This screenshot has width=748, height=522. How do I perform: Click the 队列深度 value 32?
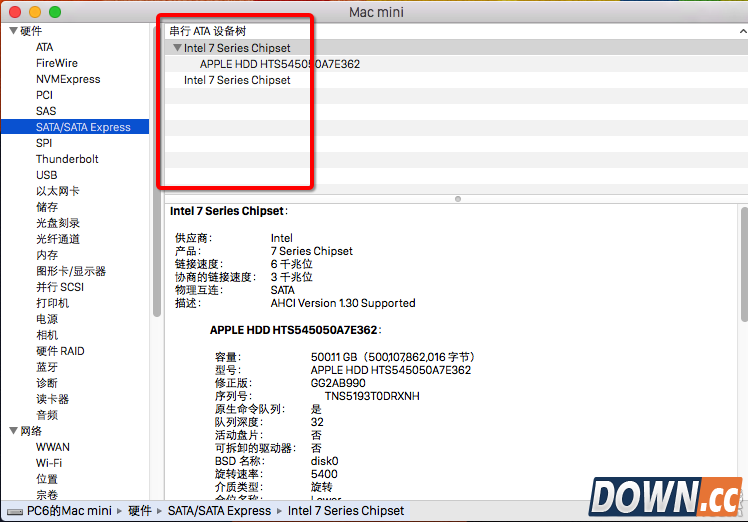[317, 422]
